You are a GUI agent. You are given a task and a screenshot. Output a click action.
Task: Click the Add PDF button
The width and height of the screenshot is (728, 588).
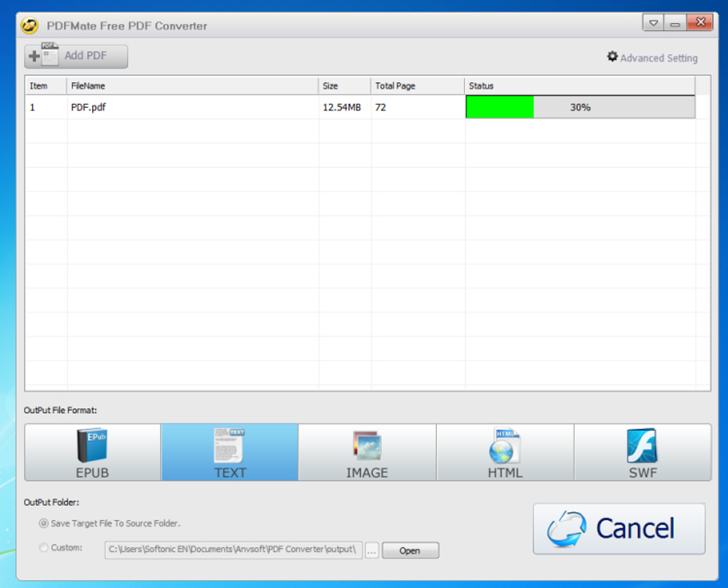[x=76, y=56]
